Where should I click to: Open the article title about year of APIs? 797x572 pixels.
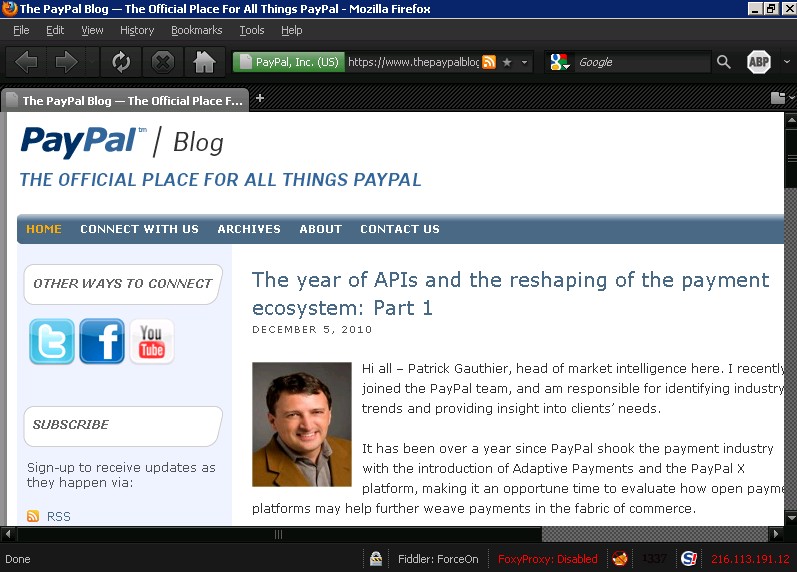point(510,294)
